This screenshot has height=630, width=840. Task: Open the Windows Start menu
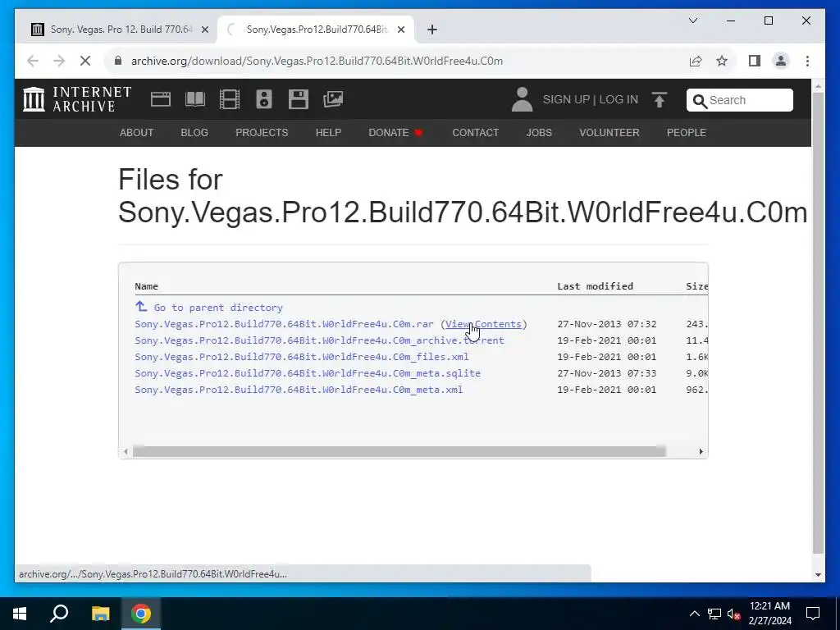pos(20,614)
